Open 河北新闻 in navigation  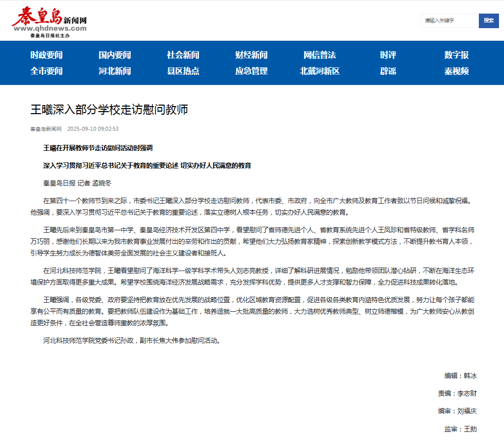click(115, 71)
